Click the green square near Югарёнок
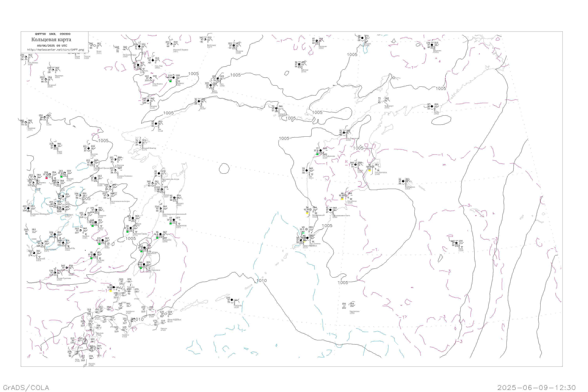 point(170,81)
